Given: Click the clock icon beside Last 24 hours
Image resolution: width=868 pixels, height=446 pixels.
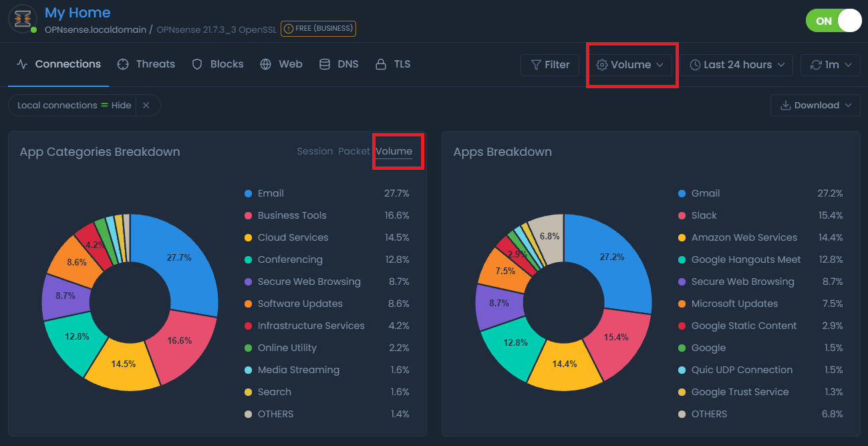Looking at the screenshot, I should (x=695, y=65).
